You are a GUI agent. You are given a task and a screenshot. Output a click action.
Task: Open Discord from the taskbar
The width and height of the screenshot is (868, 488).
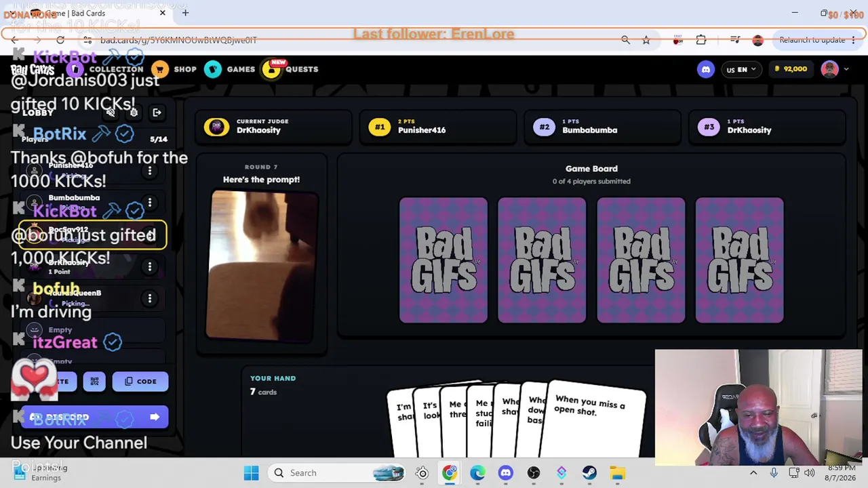pyautogui.click(x=505, y=473)
